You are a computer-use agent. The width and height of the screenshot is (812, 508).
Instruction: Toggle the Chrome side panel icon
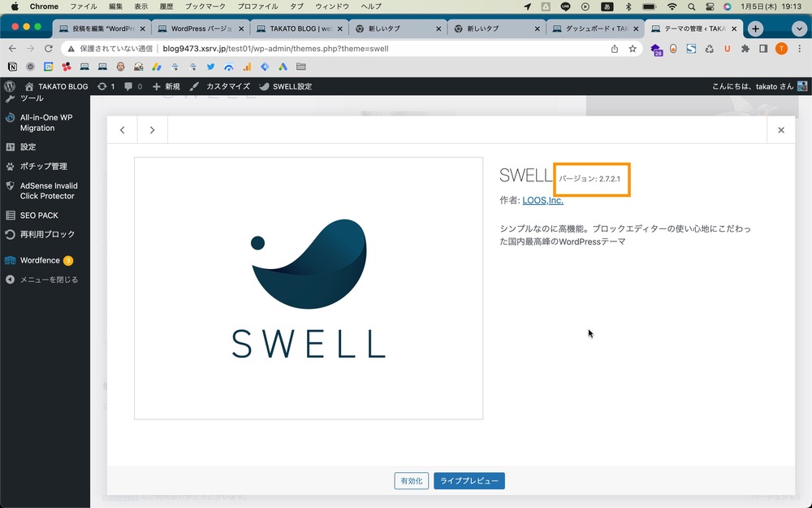click(763, 49)
